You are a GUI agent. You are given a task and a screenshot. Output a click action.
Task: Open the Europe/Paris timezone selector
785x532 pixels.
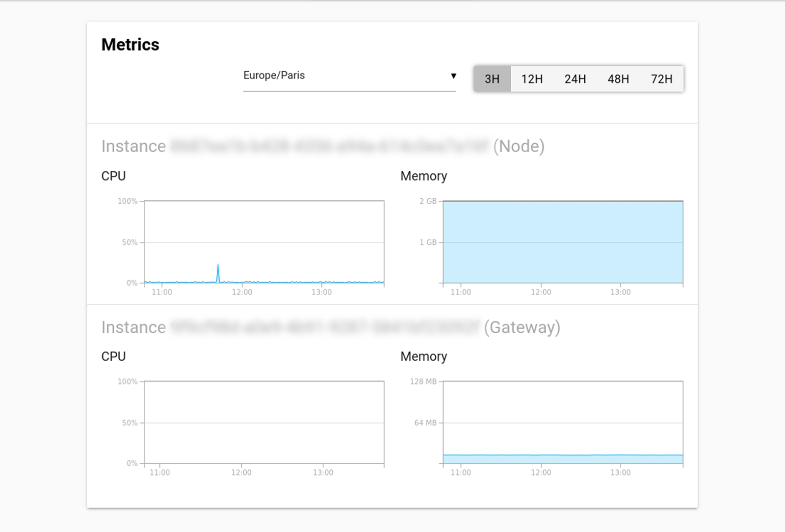349,76
